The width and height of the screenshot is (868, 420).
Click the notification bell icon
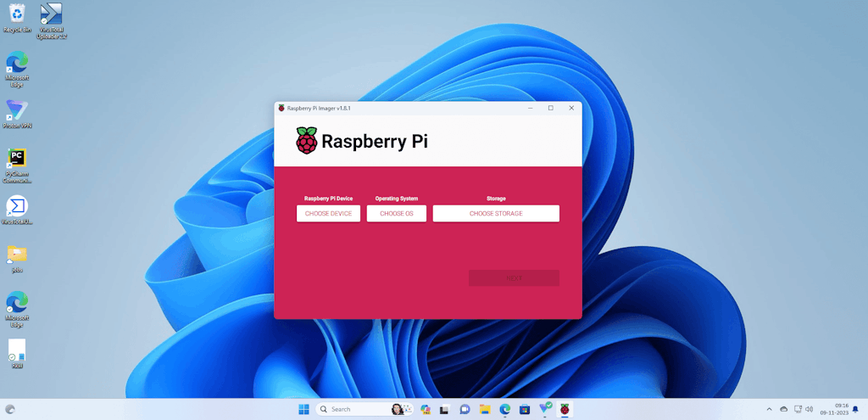[855, 409]
